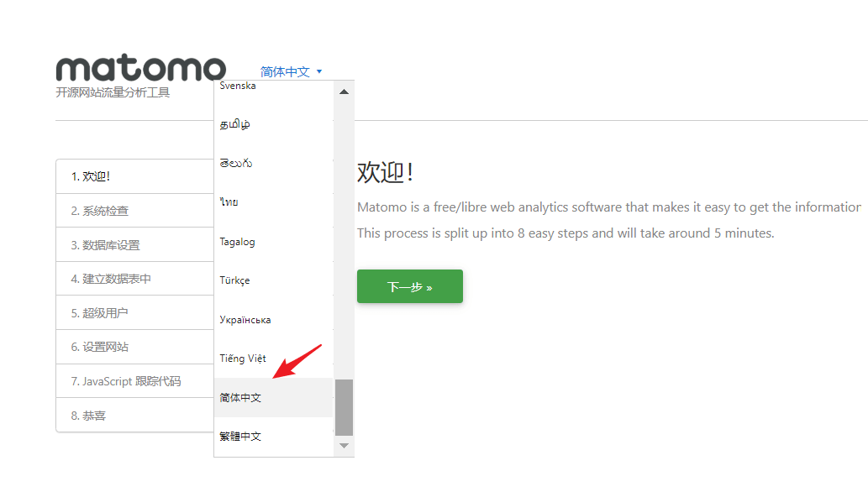The image size is (868, 492).
Task: Click the language dropdown caret arrow
Action: click(x=320, y=72)
